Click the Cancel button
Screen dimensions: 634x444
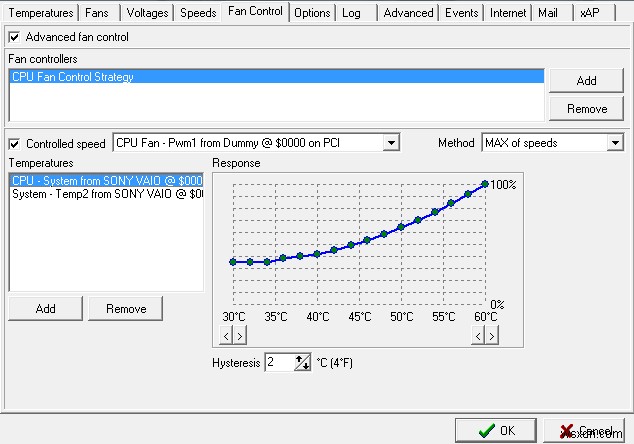click(584, 430)
